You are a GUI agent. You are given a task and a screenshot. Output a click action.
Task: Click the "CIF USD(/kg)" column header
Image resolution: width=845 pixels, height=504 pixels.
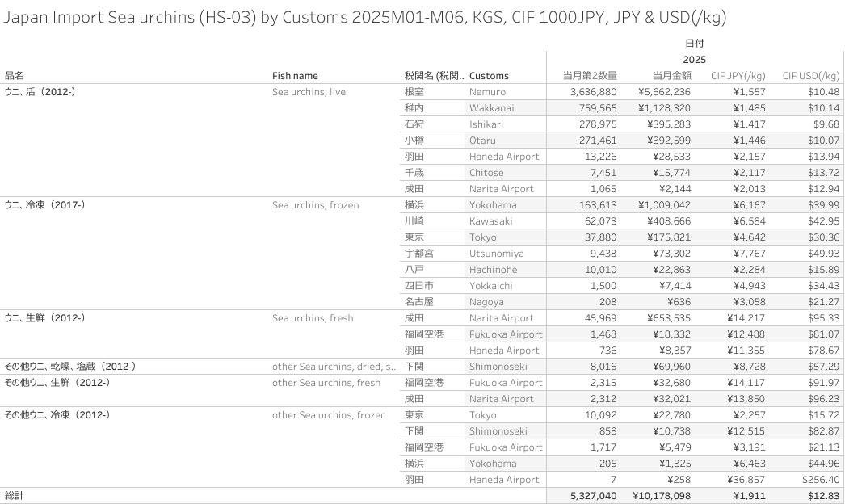click(811, 76)
